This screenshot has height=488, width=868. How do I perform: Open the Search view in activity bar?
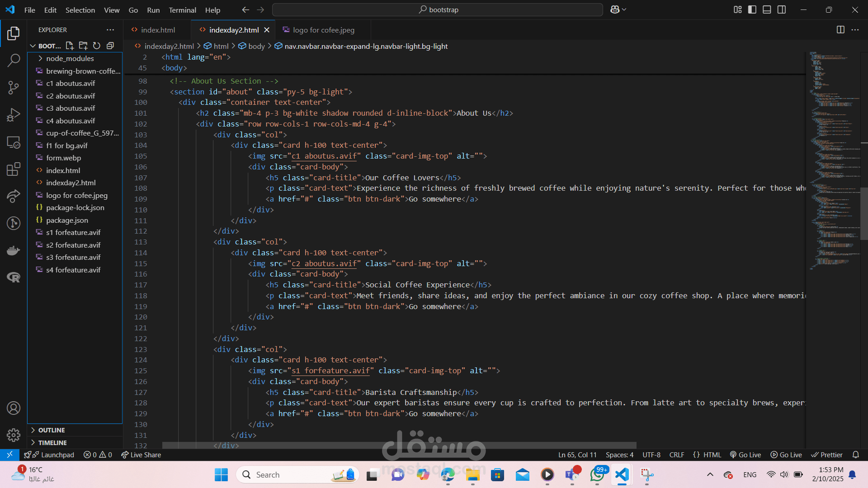14,60
